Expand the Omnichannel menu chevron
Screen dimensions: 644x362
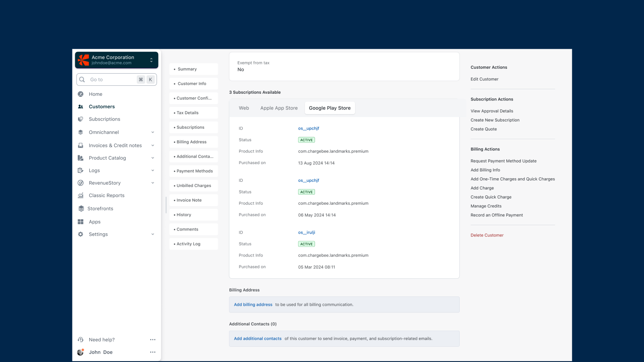[153, 132]
